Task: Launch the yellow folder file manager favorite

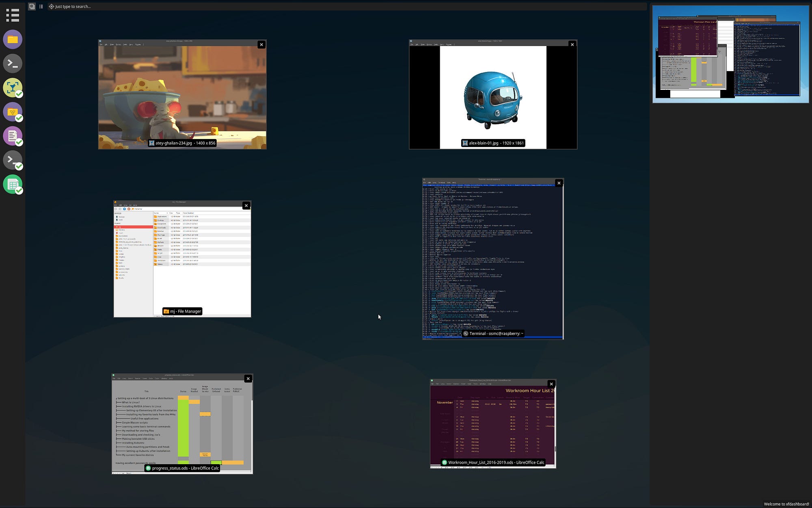Action: point(13,39)
